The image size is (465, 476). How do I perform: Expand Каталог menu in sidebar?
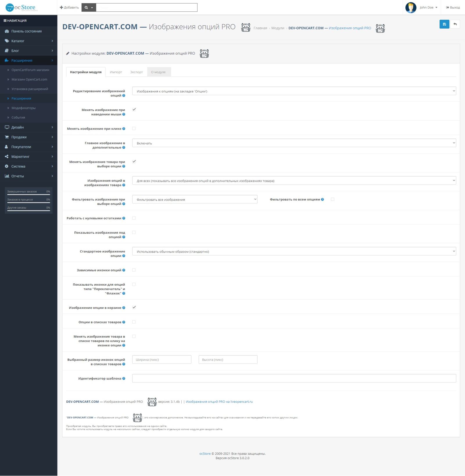coord(28,41)
